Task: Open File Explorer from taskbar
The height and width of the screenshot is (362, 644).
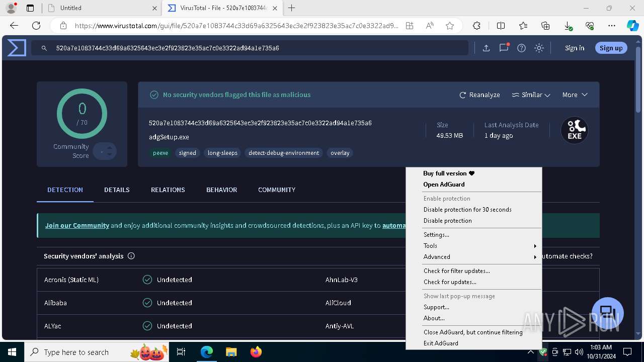Action: coord(231,352)
